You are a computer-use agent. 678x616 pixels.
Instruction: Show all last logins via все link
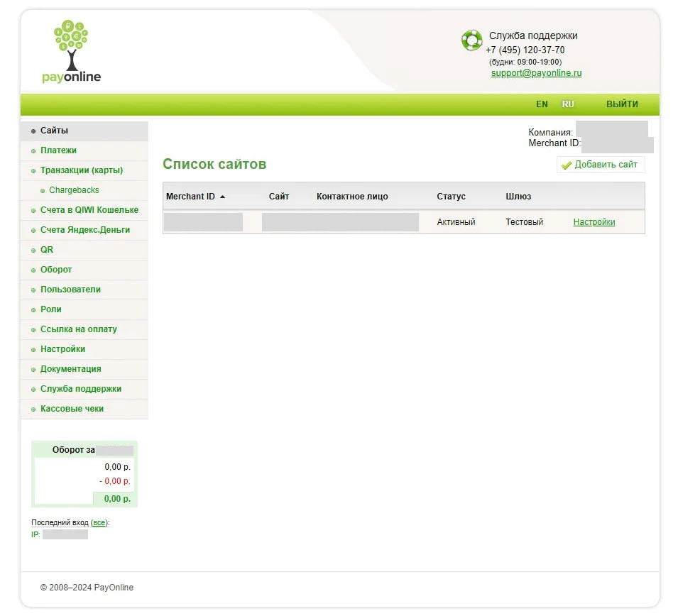99,522
